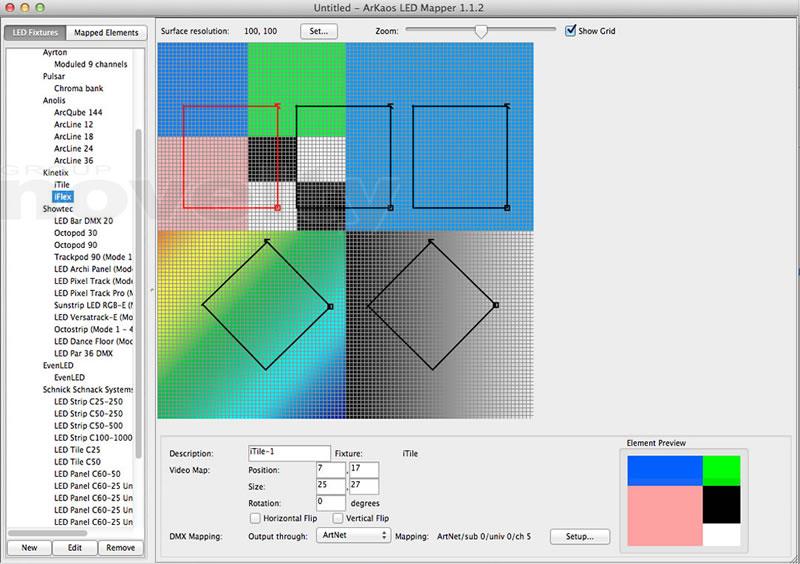
Task: Click the red iTile element's bottom-right resize handle
Action: pyautogui.click(x=277, y=208)
